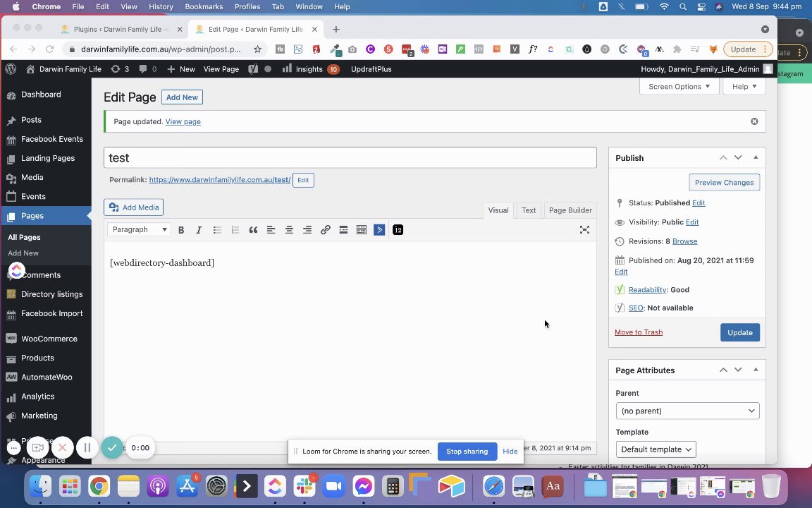This screenshot has width=812, height=508.
Task: Click View page link in notice
Action: 183,122
